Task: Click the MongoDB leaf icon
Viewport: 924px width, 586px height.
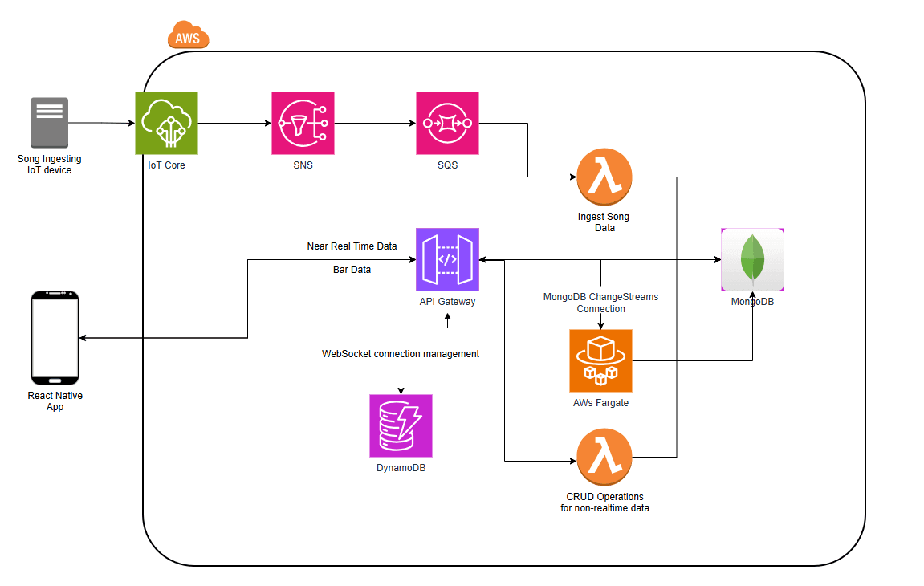Action: (x=752, y=258)
